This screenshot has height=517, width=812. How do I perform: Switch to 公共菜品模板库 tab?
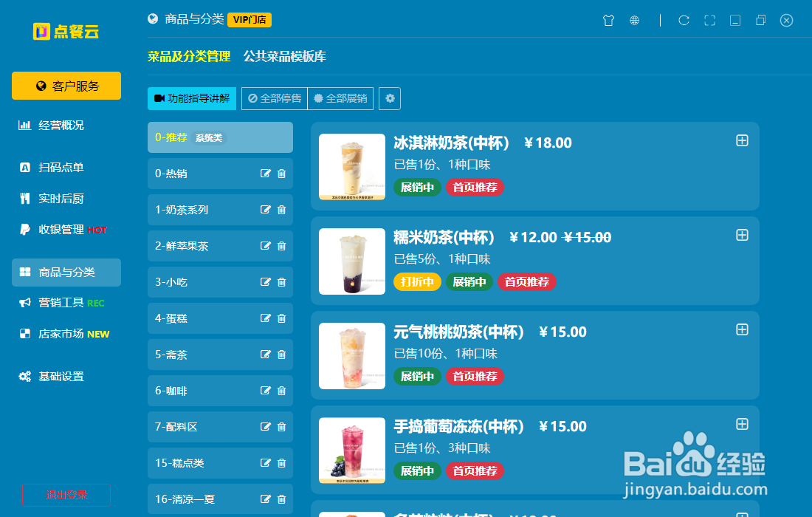285,56
